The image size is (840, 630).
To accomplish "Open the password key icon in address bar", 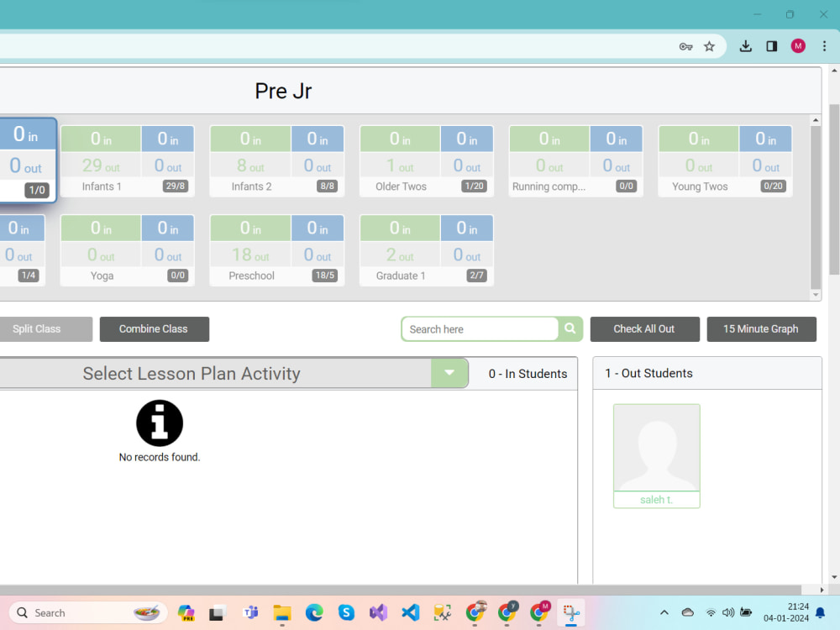I will point(685,46).
